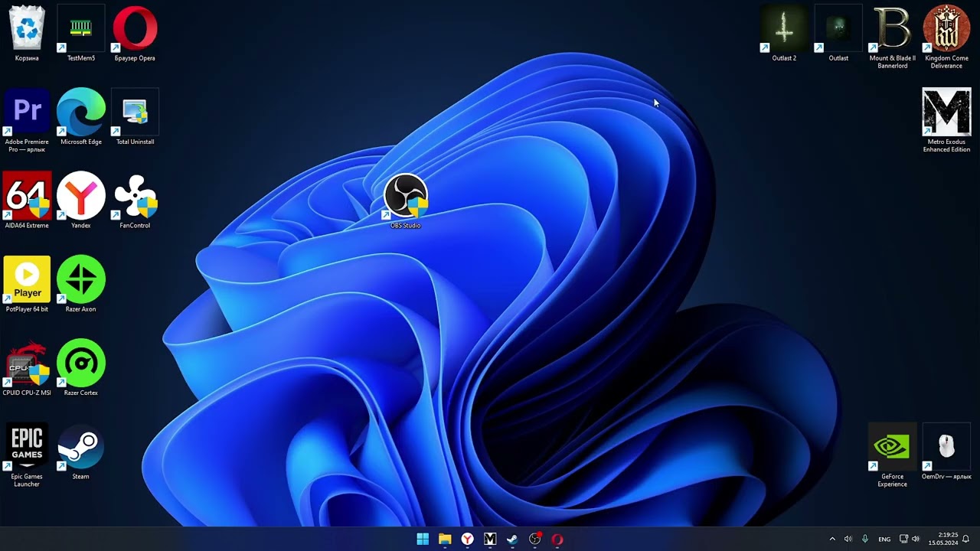Screen dimensions: 980x551
Task: Select the PotPlayer 64 bit desktop shortcut
Action: 27,284
